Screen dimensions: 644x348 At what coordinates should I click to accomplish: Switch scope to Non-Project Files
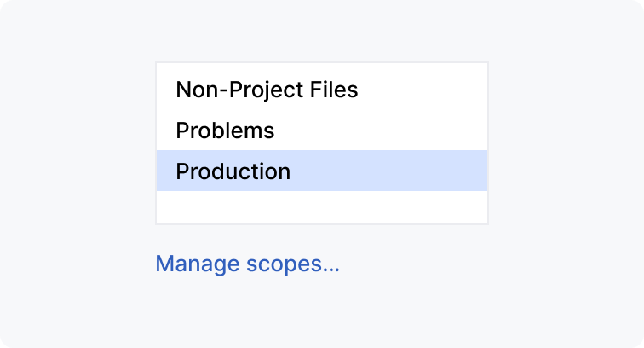coord(267,89)
